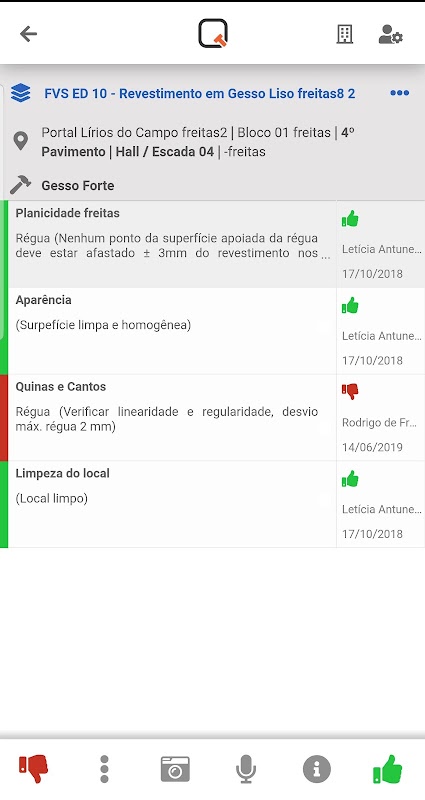Image resolution: width=425 pixels, height=800 pixels.
Task: Select the Aparência inspection item
Action: (x=172, y=331)
